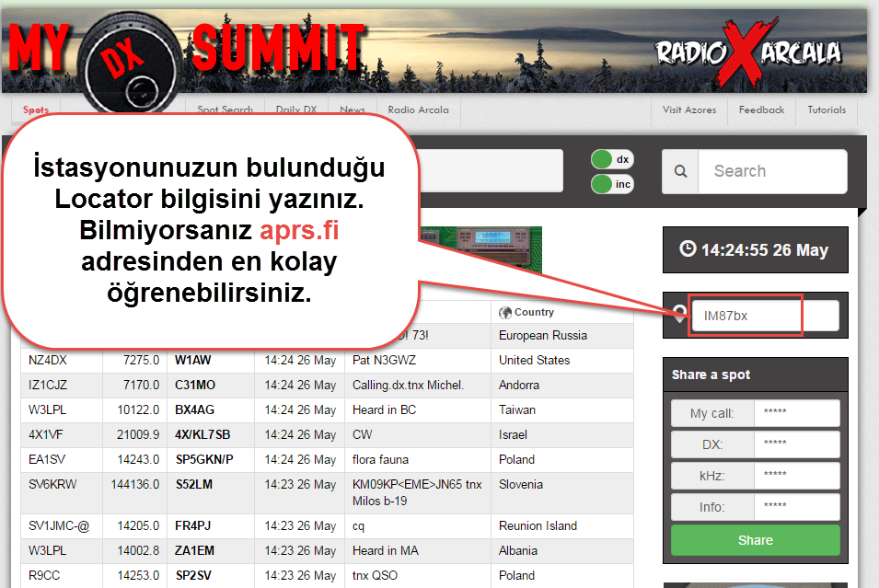
Task: Click country European Russia
Action: pos(543,335)
